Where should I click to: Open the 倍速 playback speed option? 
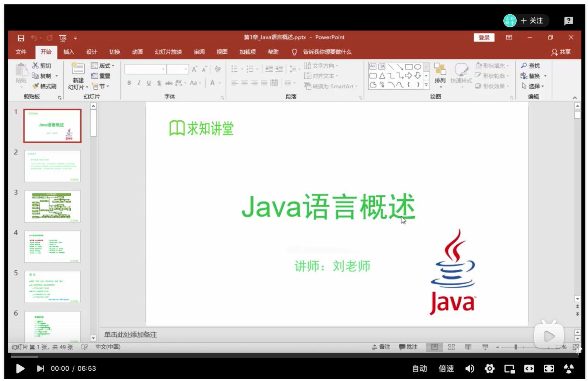click(446, 368)
